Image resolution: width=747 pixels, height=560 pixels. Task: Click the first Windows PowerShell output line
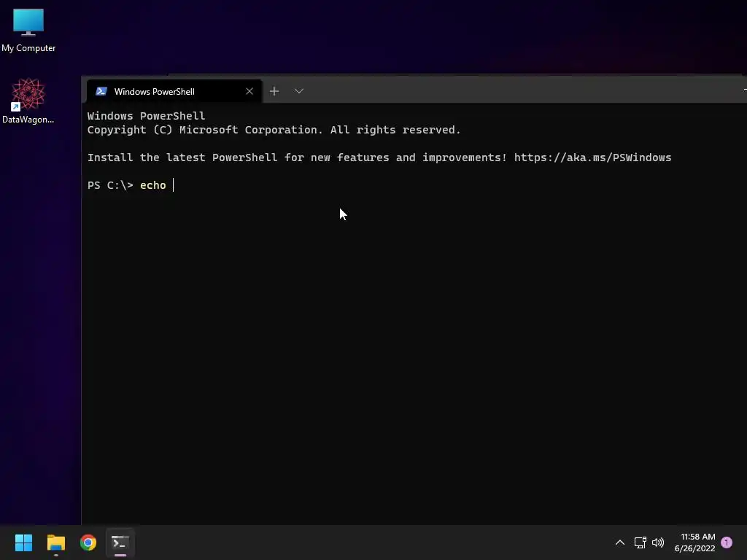146,116
